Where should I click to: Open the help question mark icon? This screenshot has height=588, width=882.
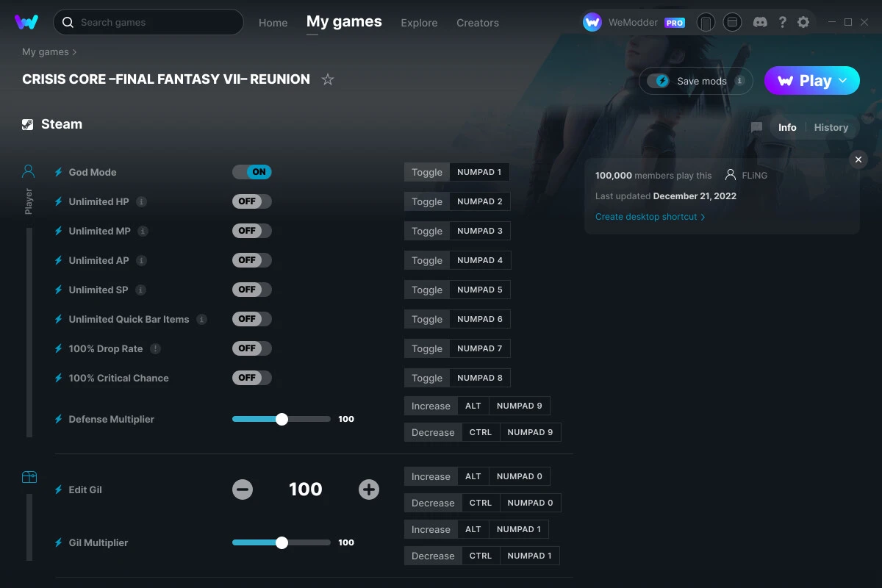pos(782,22)
